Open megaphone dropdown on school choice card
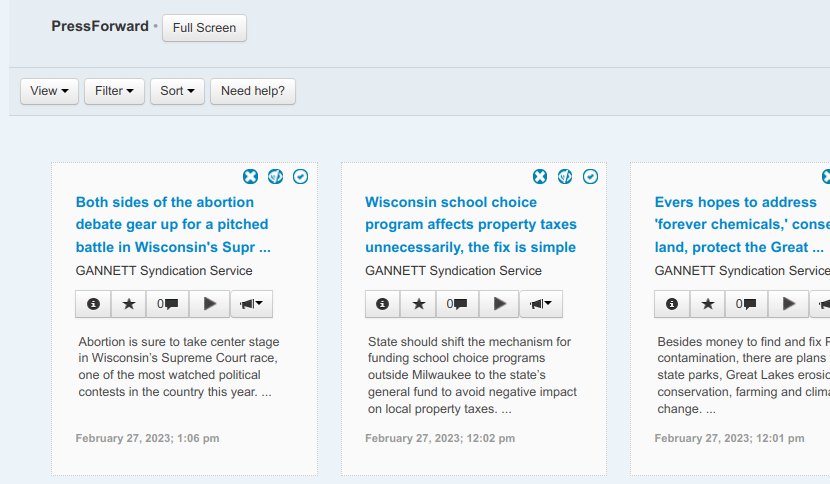This screenshot has width=830, height=484. [541, 304]
